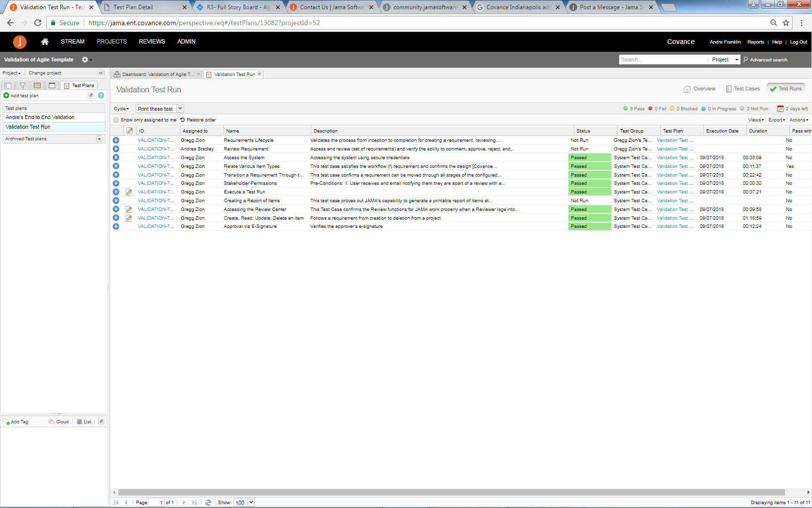Execute Approval via E-Signature play icon
The width and height of the screenshot is (812, 508).
[116, 226]
